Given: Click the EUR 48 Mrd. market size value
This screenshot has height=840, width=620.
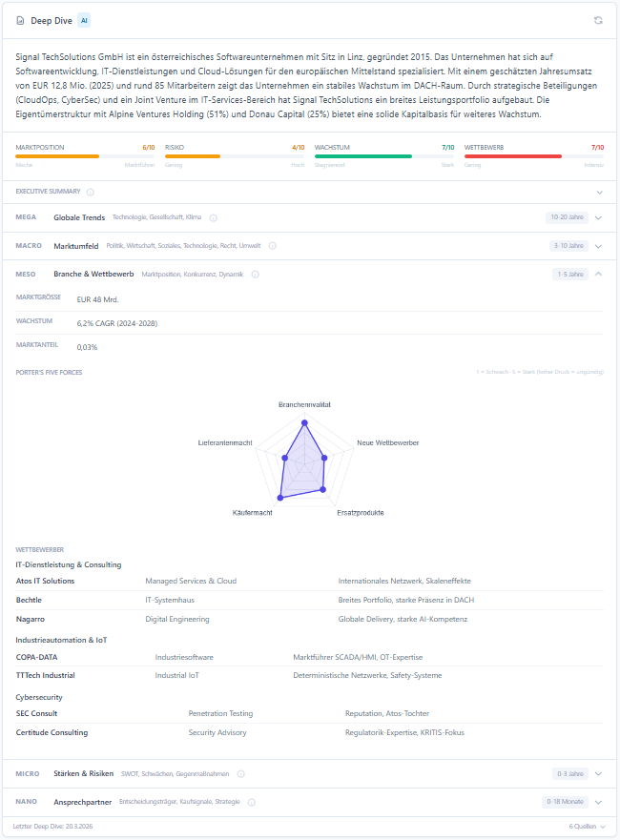Looking at the screenshot, I should click(97, 299).
